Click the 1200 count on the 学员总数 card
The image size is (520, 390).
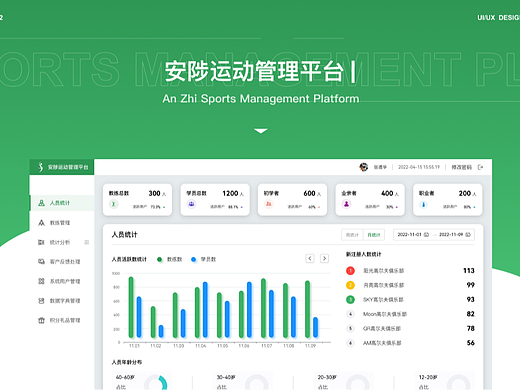230,193
